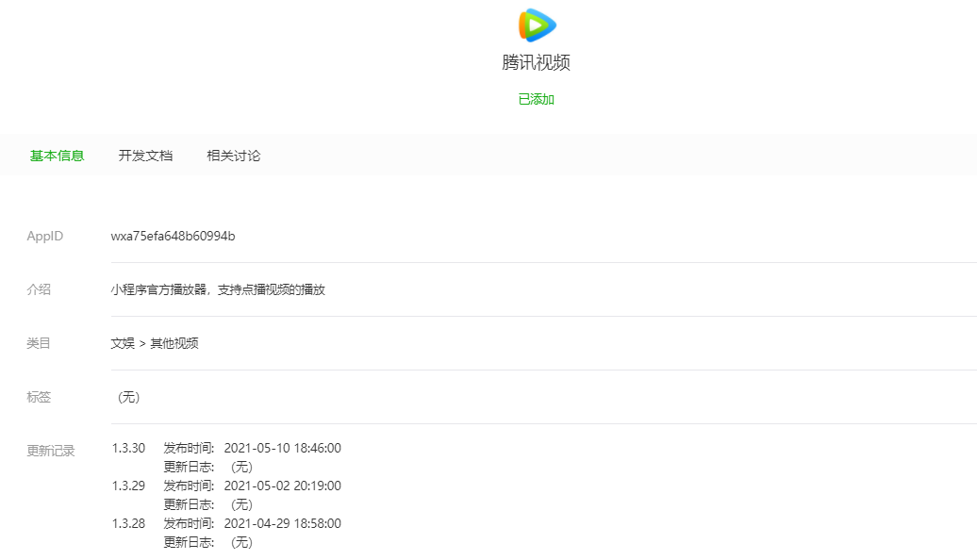
Task: Click release time 2021-05-10 18:46:00
Action: click(283, 448)
